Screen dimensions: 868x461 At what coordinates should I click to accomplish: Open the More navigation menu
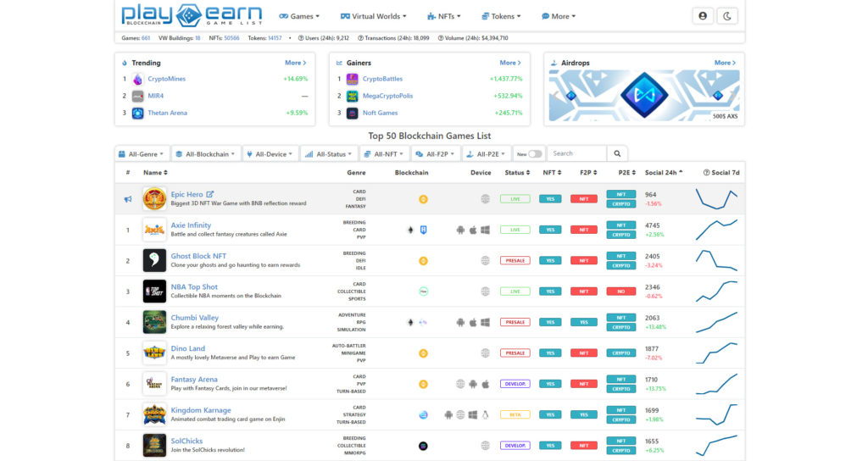coord(559,16)
